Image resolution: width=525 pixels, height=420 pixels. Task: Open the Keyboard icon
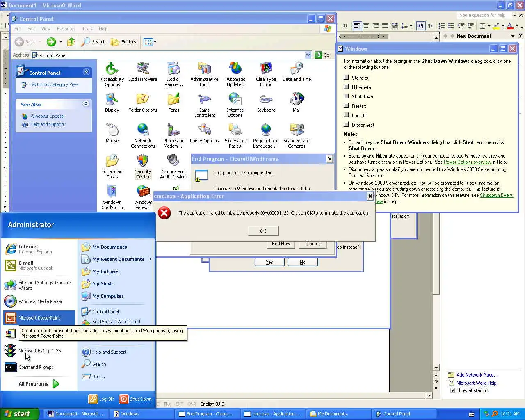point(266,103)
